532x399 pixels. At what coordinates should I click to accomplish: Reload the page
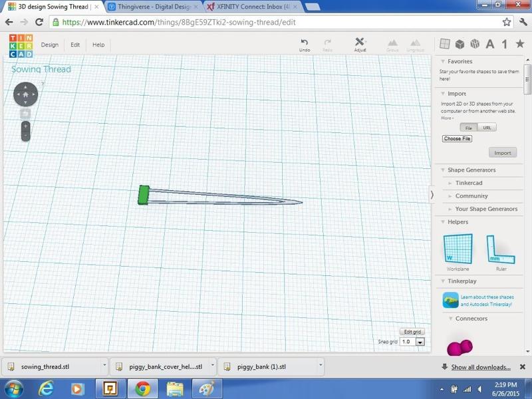pyautogui.click(x=39, y=22)
